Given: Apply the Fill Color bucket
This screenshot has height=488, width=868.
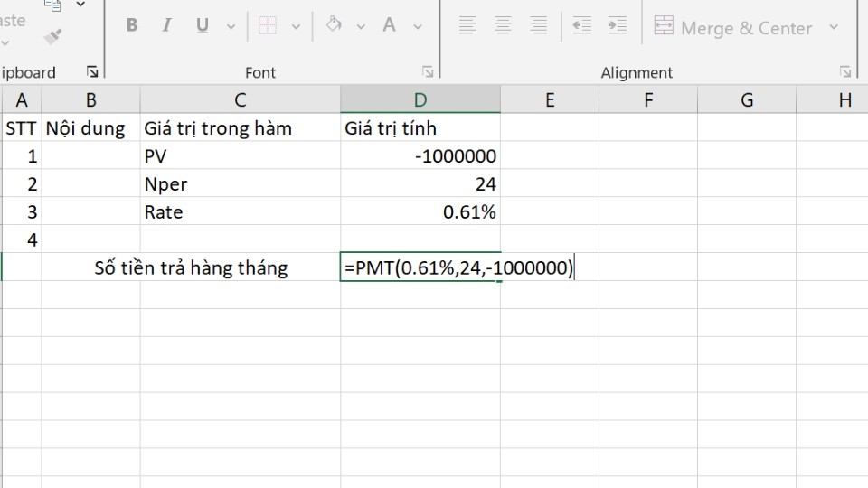Looking at the screenshot, I should click(x=334, y=24).
